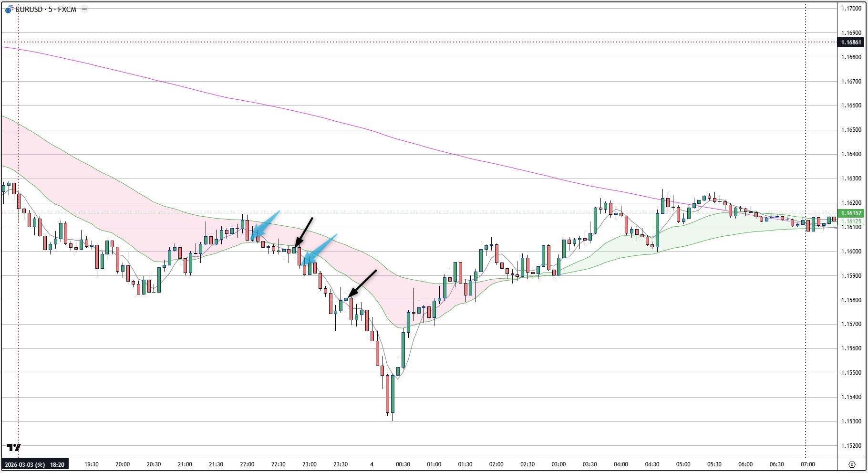The image size is (868, 473).
Task: Click the date box showing 2026-03-03 18:20
Action: (33, 463)
